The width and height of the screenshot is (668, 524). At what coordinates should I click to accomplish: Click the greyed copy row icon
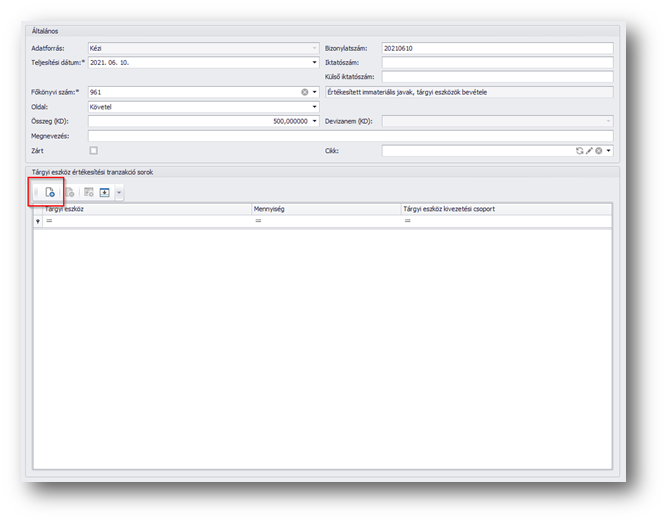(70, 191)
